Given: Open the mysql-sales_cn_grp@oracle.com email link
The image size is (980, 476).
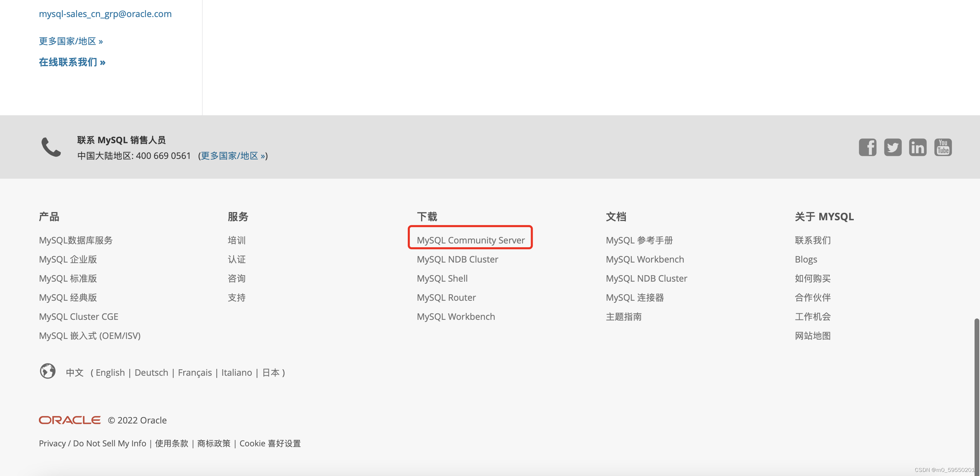Looking at the screenshot, I should point(105,14).
